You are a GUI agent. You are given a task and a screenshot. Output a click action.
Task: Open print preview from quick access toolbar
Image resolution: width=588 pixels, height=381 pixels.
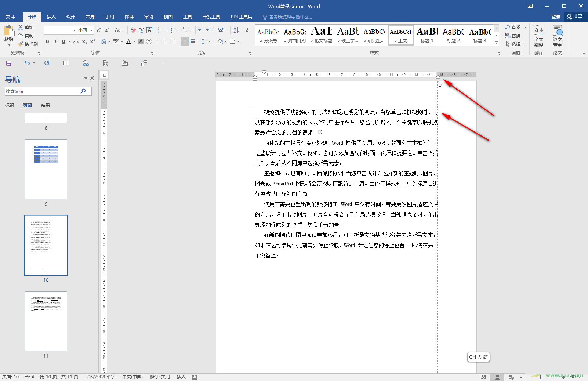tap(105, 63)
